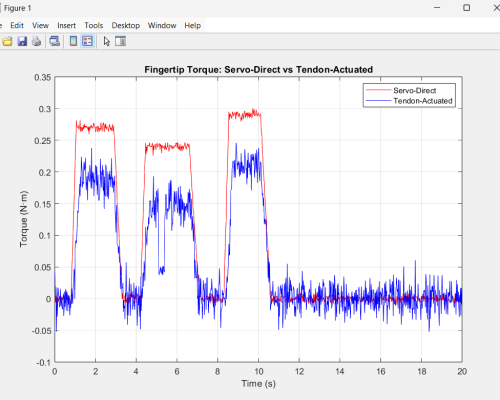Save the figure using the floppy disk icon
The image size is (500, 400).
coord(22,41)
